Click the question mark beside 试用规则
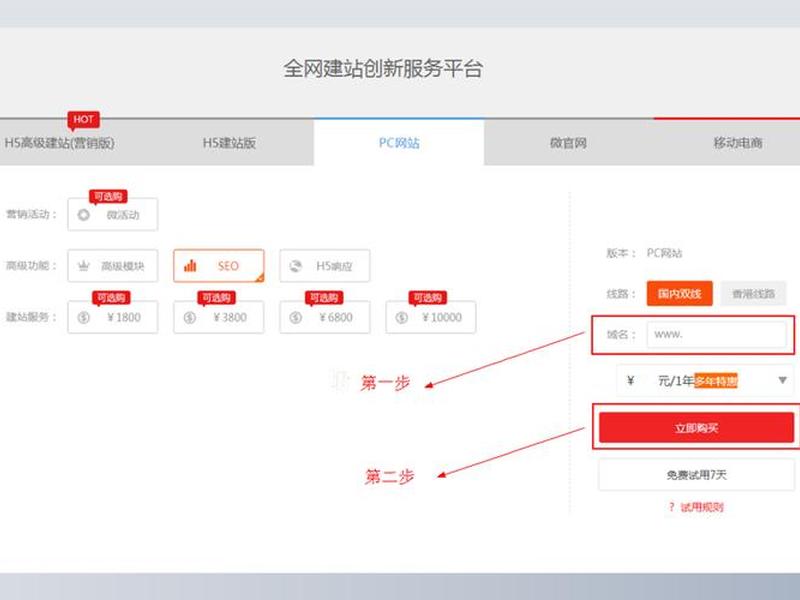The width and height of the screenshot is (800, 600). pyautogui.click(x=671, y=507)
